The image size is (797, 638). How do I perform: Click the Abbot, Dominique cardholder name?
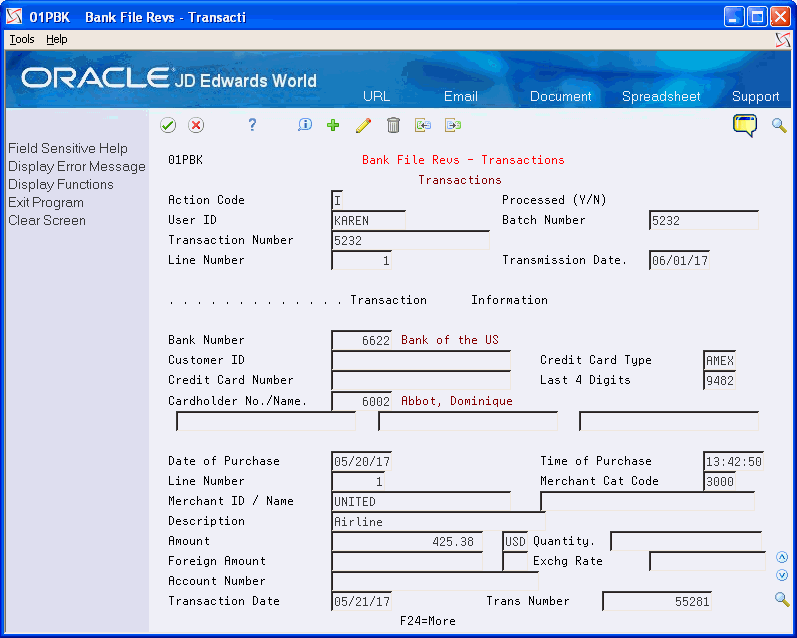(x=456, y=401)
